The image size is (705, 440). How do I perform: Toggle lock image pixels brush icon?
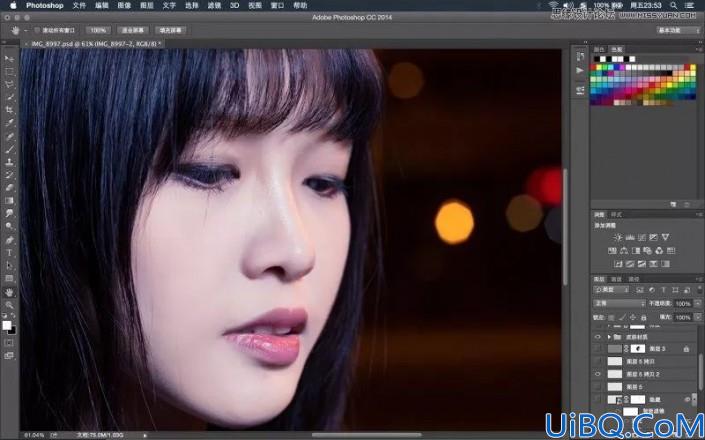(x=623, y=317)
